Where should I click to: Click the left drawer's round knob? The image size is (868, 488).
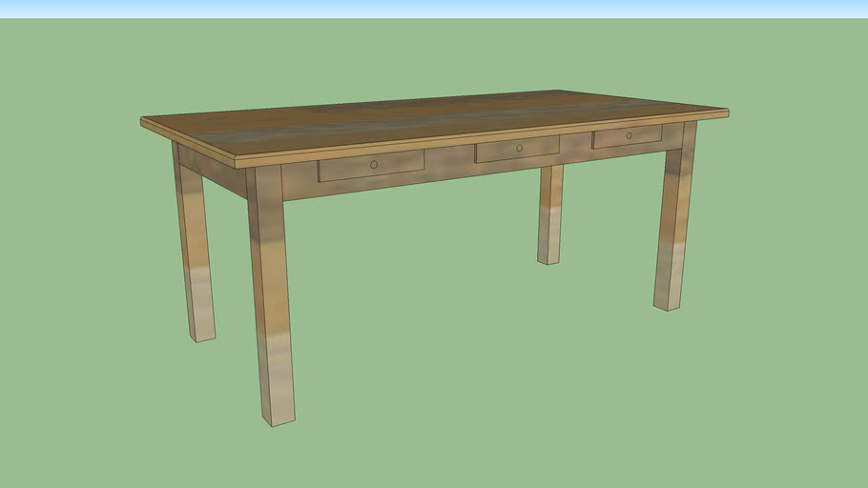click(x=374, y=164)
